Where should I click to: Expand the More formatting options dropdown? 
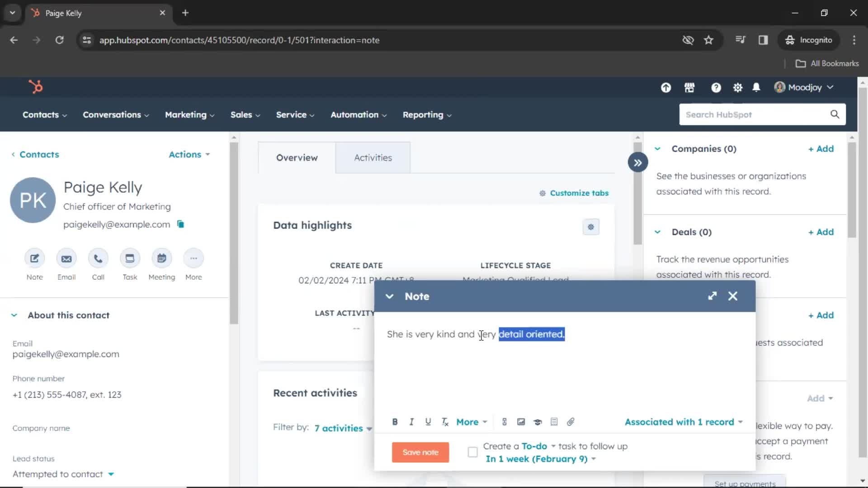click(x=471, y=422)
